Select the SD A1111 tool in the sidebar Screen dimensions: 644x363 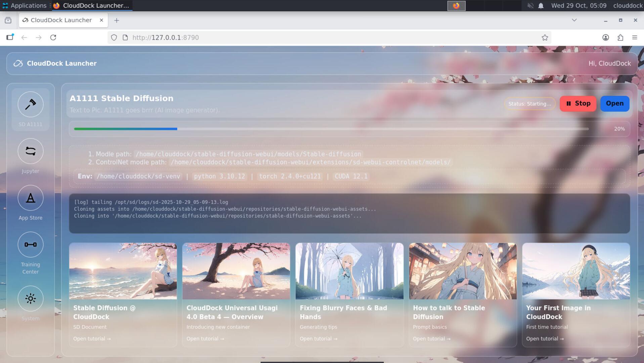(30, 105)
